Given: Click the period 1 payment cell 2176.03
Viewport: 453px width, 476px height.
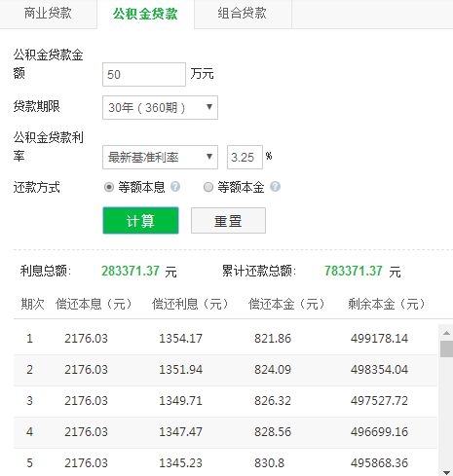Looking at the screenshot, I should pyautogui.click(x=86, y=339).
